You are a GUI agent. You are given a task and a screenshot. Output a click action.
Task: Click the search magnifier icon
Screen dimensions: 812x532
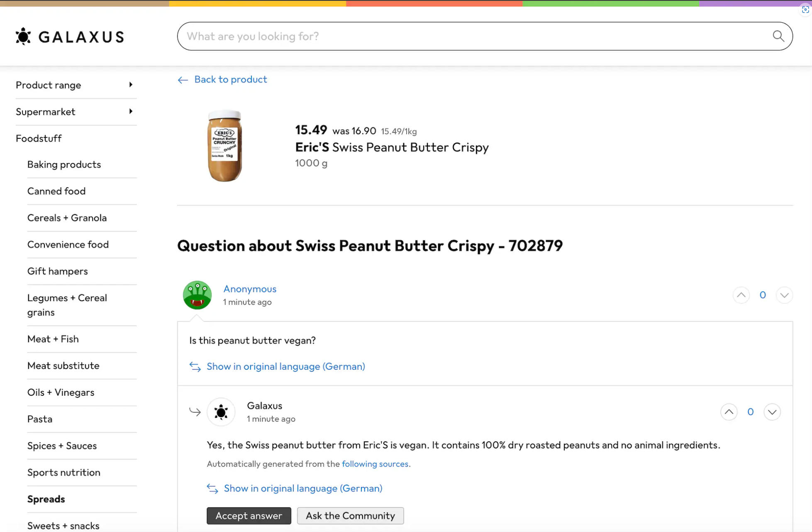point(778,36)
